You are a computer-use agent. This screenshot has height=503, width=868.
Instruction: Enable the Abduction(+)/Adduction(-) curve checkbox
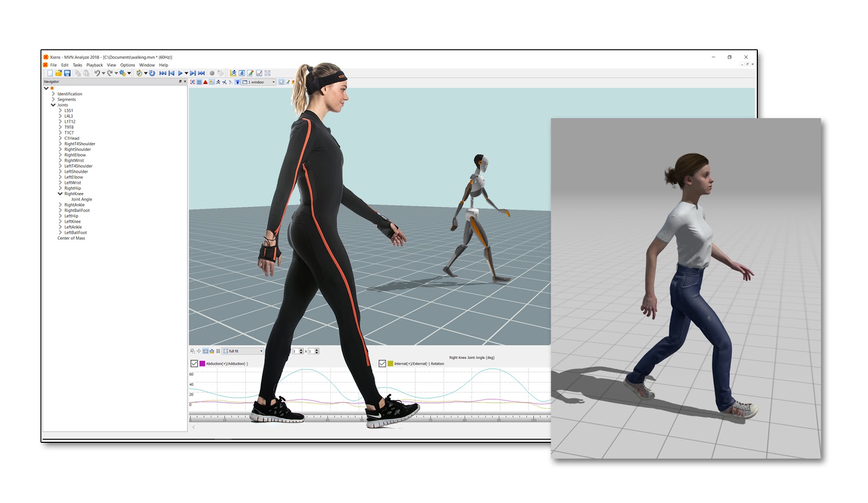[x=194, y=362]
